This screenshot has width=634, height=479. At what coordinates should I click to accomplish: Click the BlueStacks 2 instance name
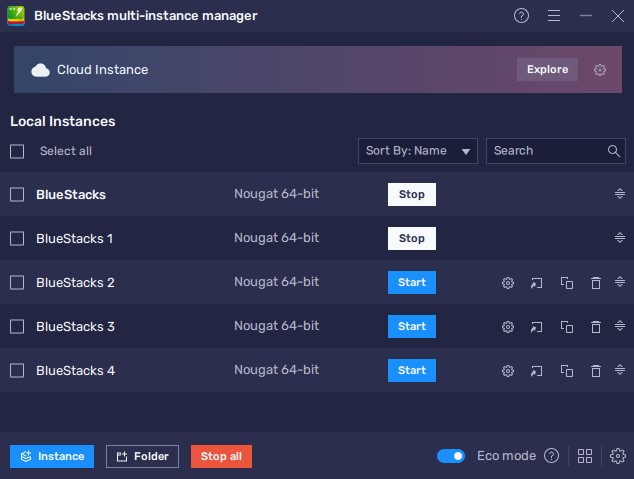point(75,283)
